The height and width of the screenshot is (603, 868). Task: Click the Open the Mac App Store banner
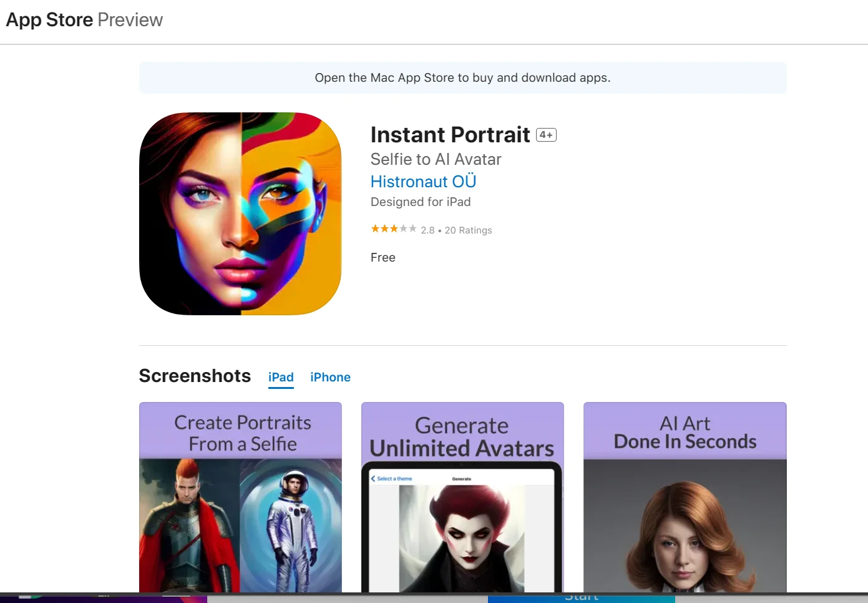(x=462, y=78)
